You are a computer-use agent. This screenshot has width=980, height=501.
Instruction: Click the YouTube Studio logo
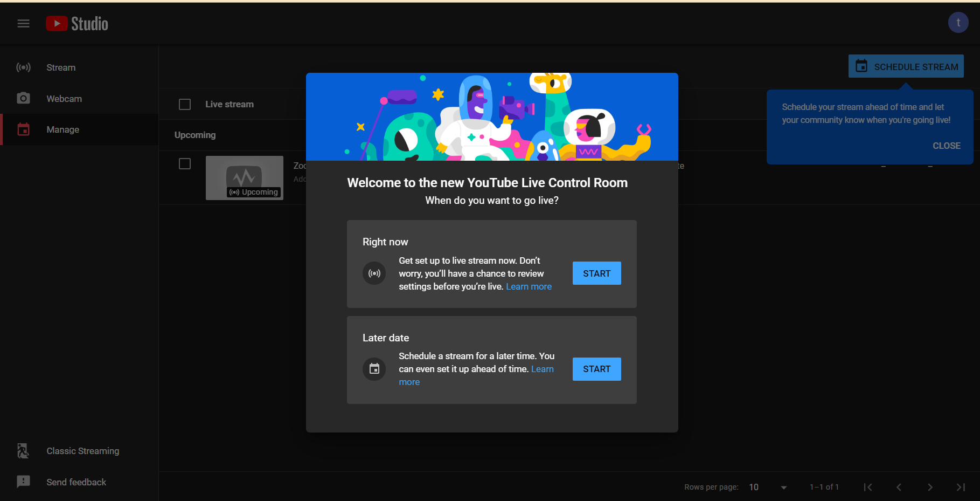[77, 23]
